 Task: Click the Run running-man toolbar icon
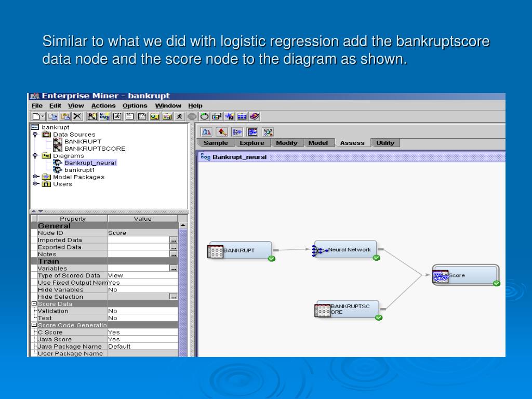[x=179, y=116]
